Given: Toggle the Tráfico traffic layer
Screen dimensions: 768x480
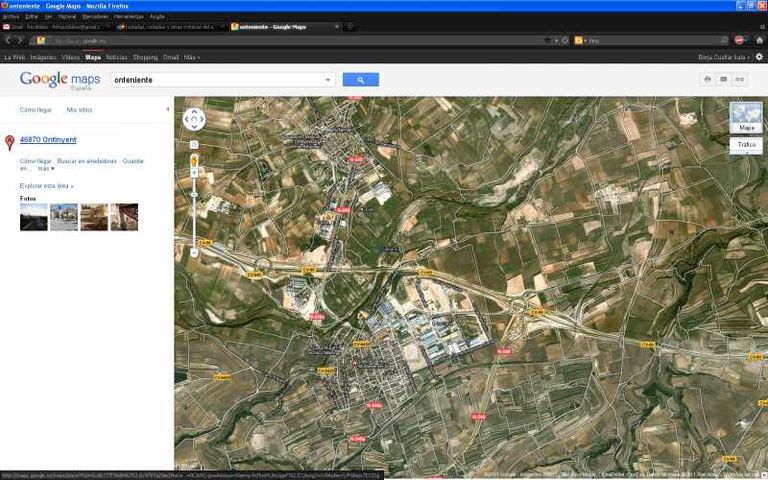Looking at the screenshot, I should (746, 145).
